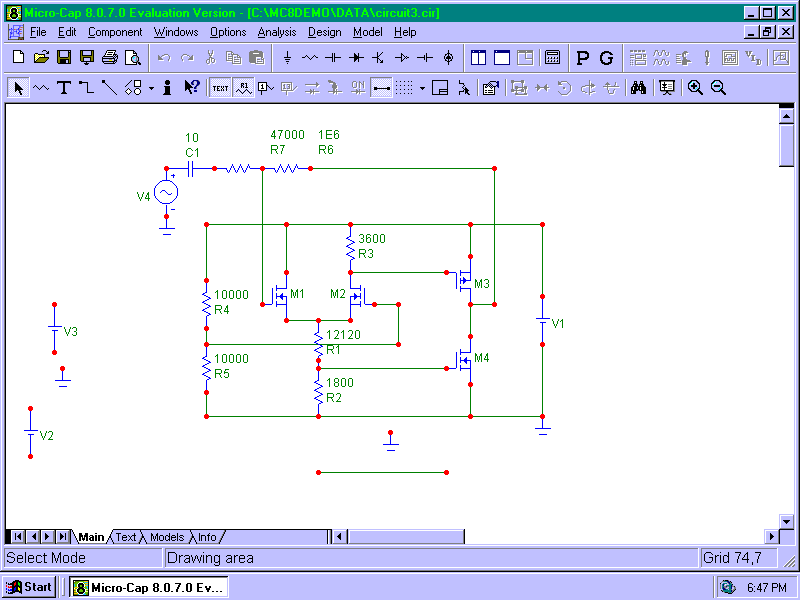
Task: Open the Analysis menu
Action: point(277,32)
